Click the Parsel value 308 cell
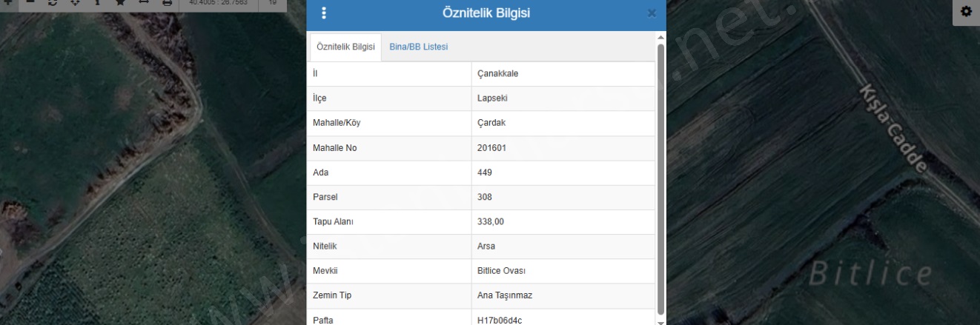 click(x=563, y=198)
